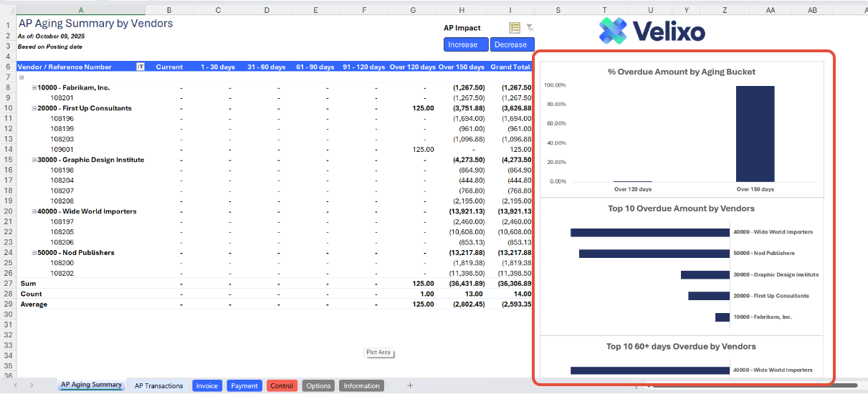868x394 pixels.
Task: Select reference number 109001 cell
Action: click(x=62, y=149)
